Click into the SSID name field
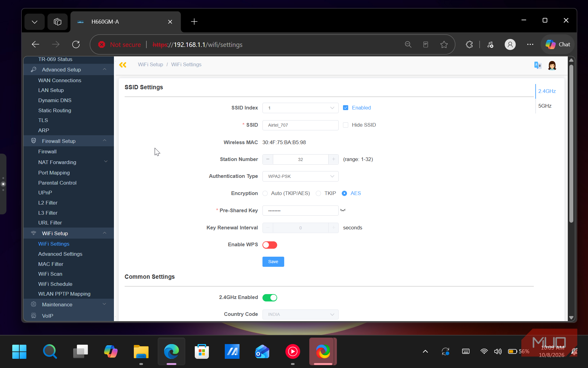Image resolution: width=588 pixels, height=368 pixels. 300,125
